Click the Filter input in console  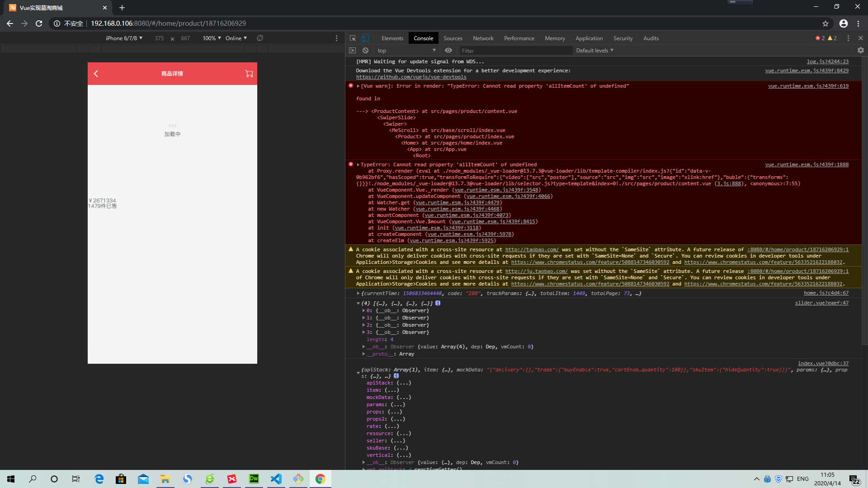coord(515,51)
